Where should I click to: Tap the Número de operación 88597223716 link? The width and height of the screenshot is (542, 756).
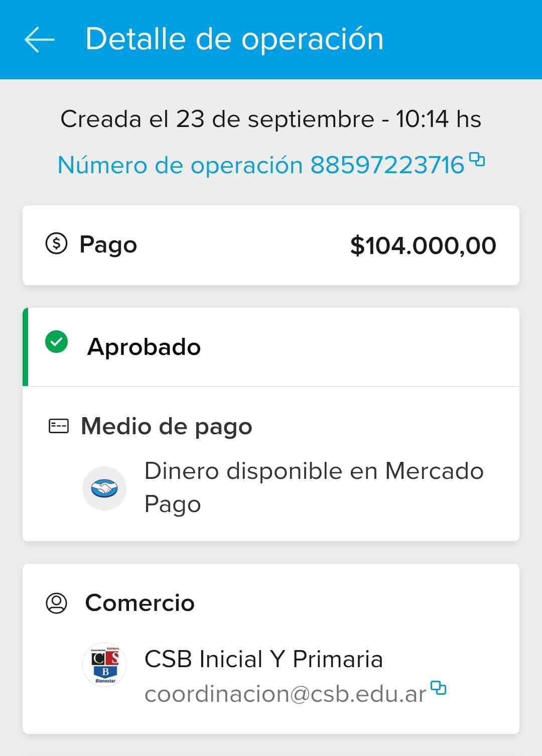click(x=261, y=165)
